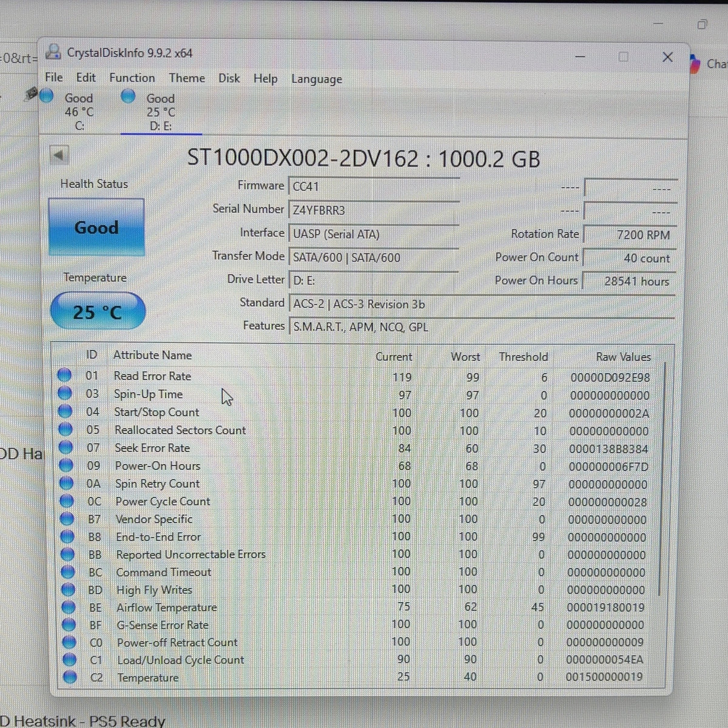Click the Rotation Rate value 7200 RPM
The image size is (728, 728).
pos(630,235)
